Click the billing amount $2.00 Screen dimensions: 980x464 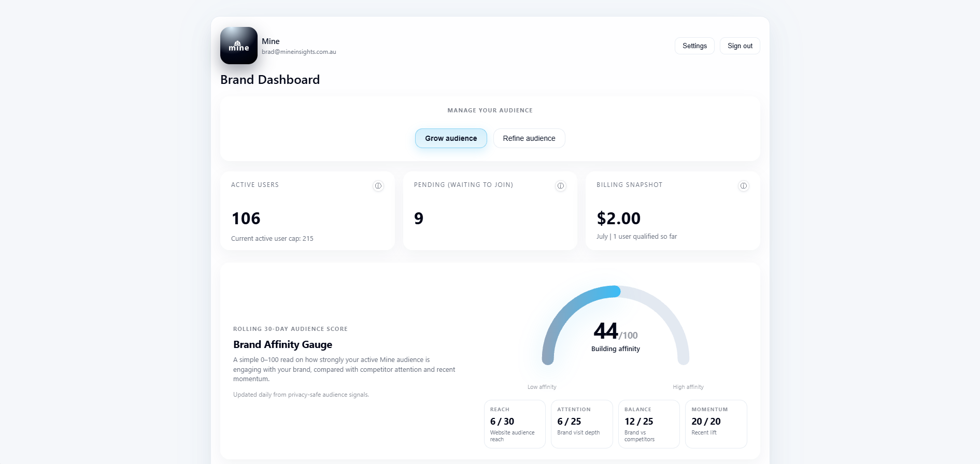[619, 219]
